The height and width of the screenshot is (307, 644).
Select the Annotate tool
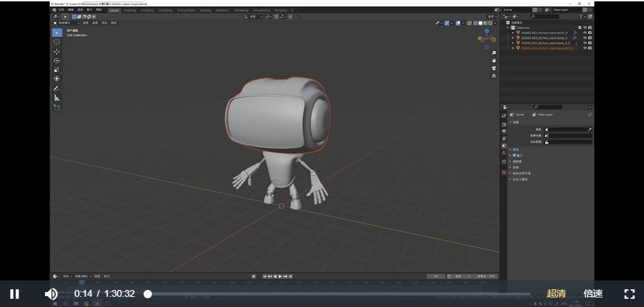click(x=57, y=88)
